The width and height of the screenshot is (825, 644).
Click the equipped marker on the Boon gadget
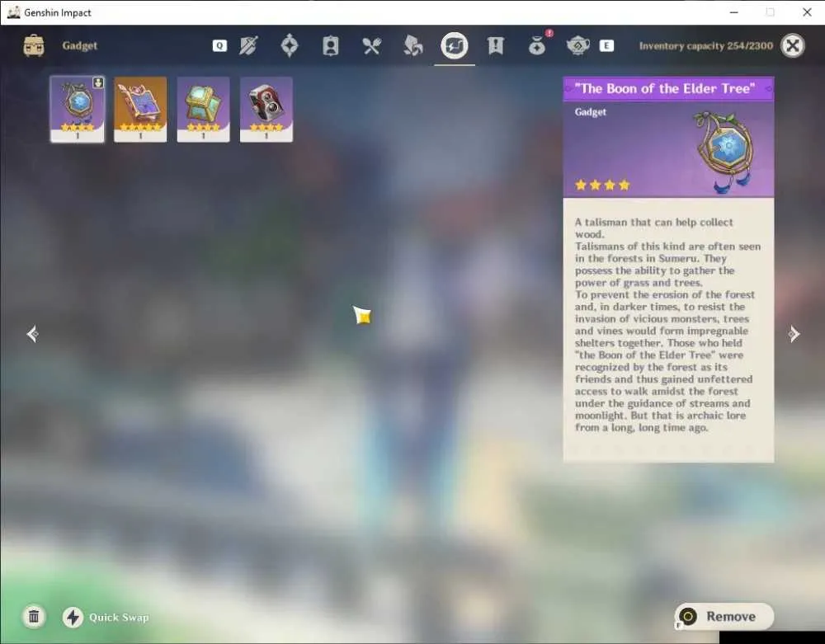coord(98,83)
